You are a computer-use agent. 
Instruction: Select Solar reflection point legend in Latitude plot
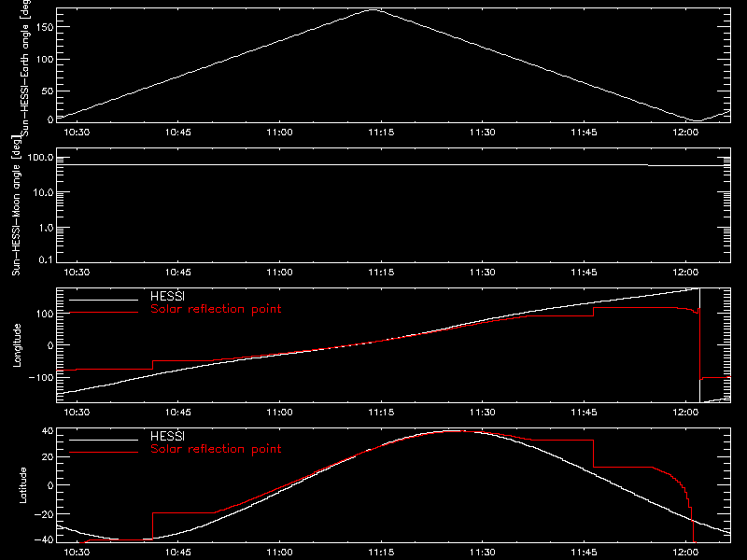[216, 449]
